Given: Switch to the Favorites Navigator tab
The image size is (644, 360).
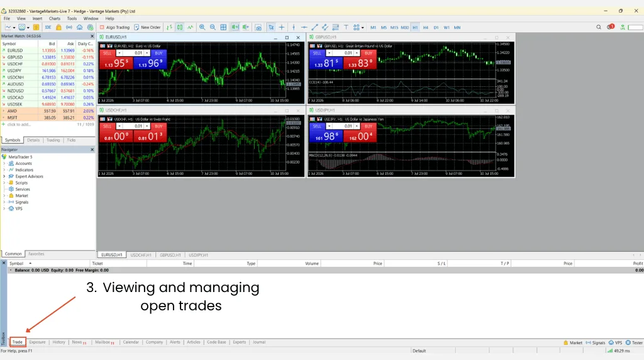Looking at the screenshot, I should (36, 254).
